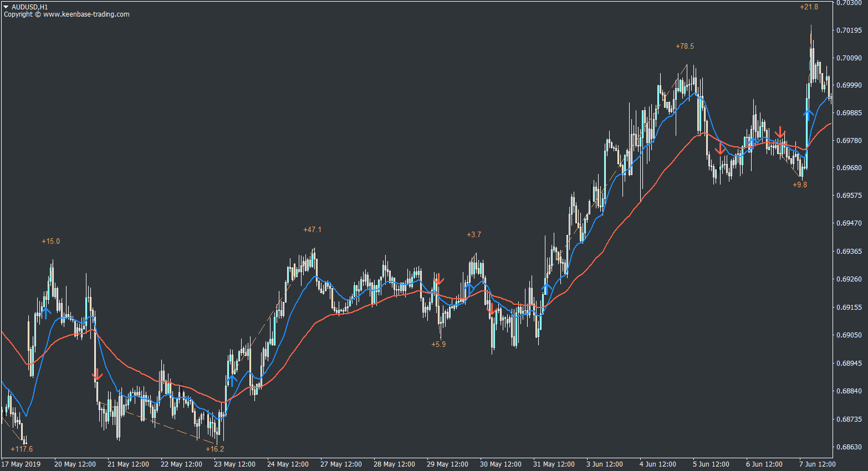Click the 20 May 12:00 time label
Image resolution: width=868 pixels, height=471 pixels.
[x=75, y=464]
